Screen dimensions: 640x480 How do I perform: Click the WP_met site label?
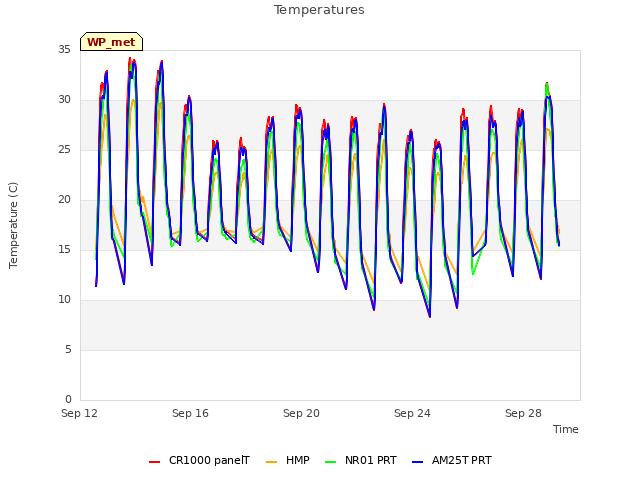pos(111,42)
